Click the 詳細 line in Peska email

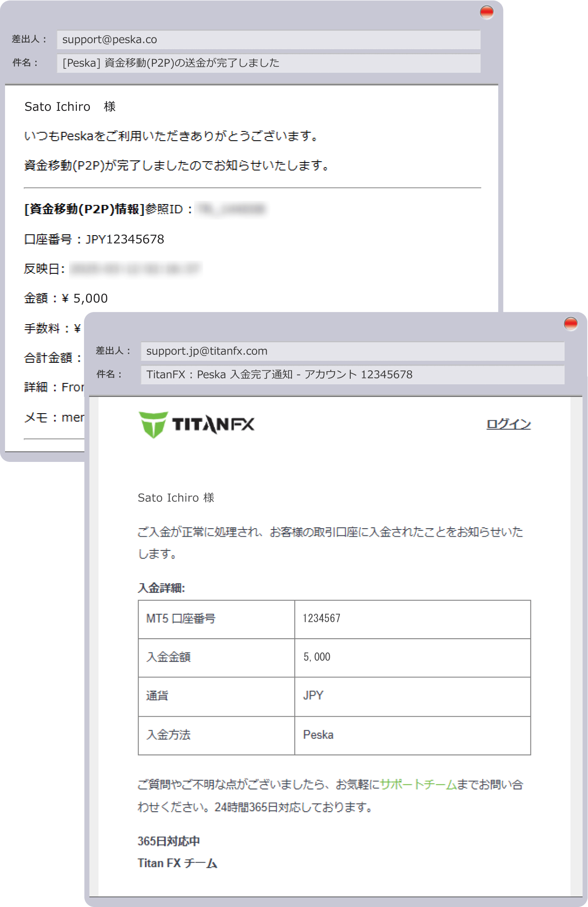[x=54, y=388]
